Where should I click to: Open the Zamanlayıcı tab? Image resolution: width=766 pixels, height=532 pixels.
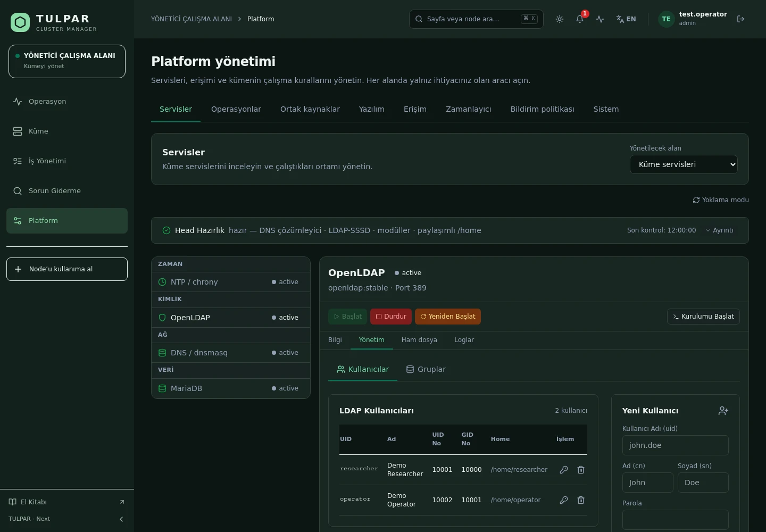tap(469, 109)
